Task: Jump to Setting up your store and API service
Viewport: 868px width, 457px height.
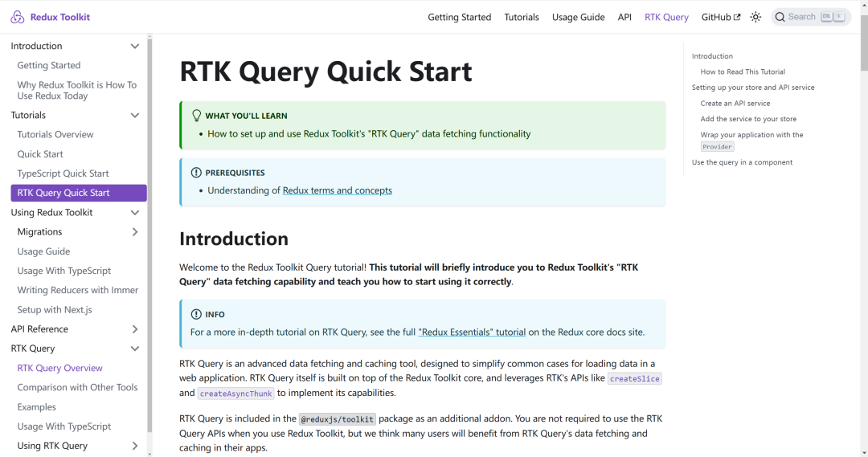Action: (x=753, y=88)
